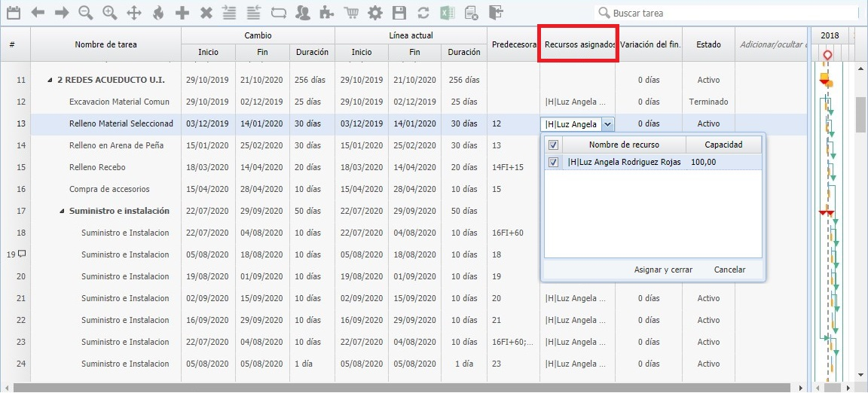Screen dimensions: 868x393
Task: Click row number 21
Action: pos(21,298)
